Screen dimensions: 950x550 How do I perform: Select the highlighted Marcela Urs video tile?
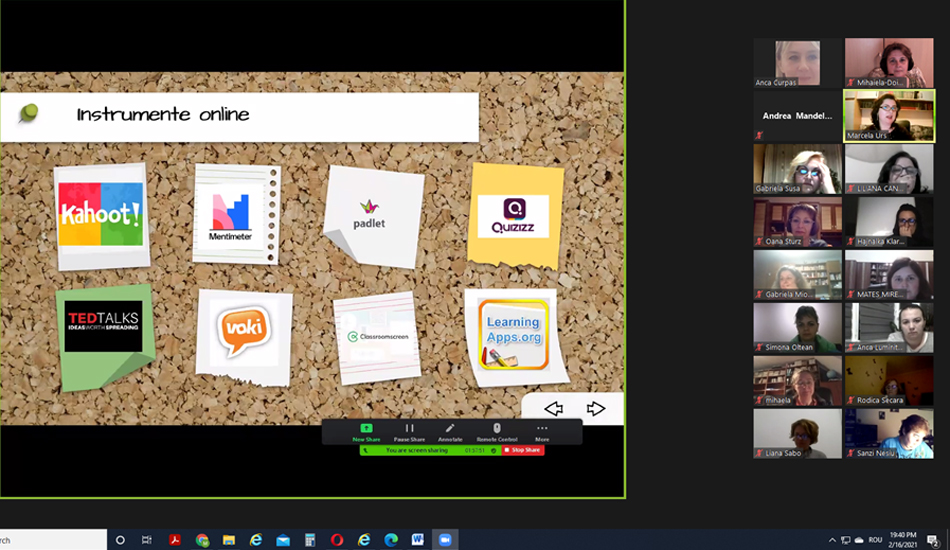tap(889, 116)
